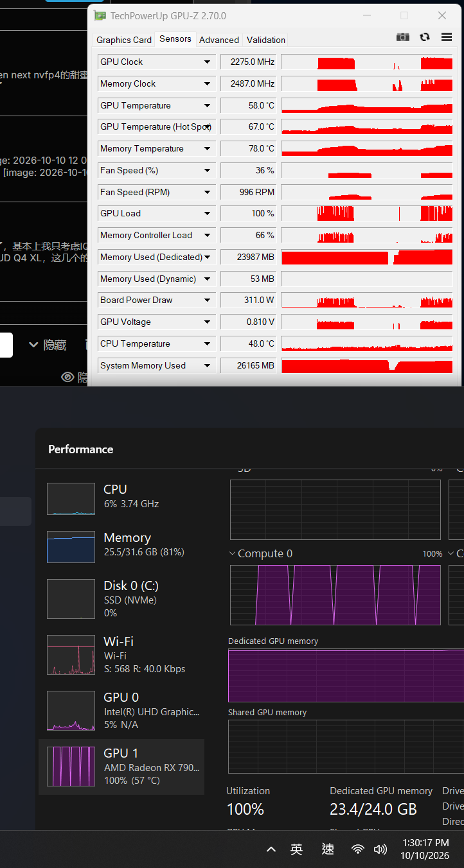Click the 隐藏 hide button in background window
The width and height of the screenshot is (464, 868).
click(x=48, y=345)
